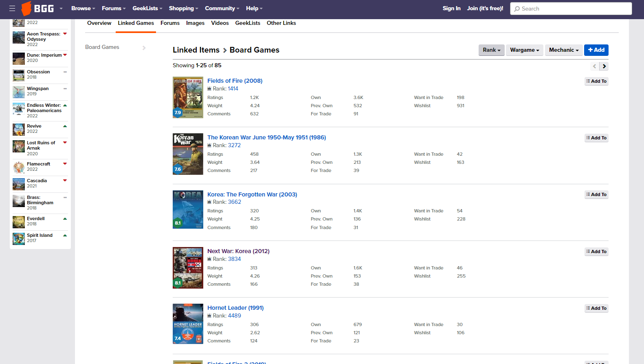The height and width of the screenshot is (364, 644).
Task: Click the search magnifier icon
Action: tap(517, 9)
